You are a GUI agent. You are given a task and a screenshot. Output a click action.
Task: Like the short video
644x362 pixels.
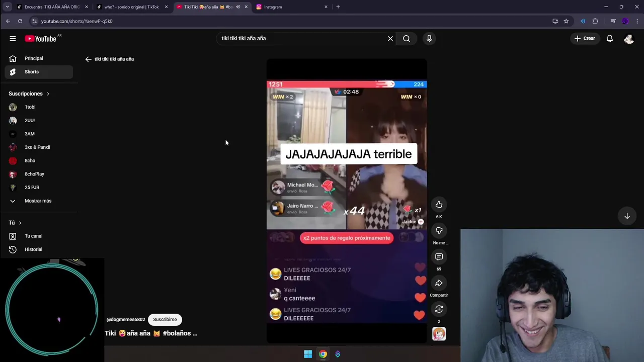(439, 205)
